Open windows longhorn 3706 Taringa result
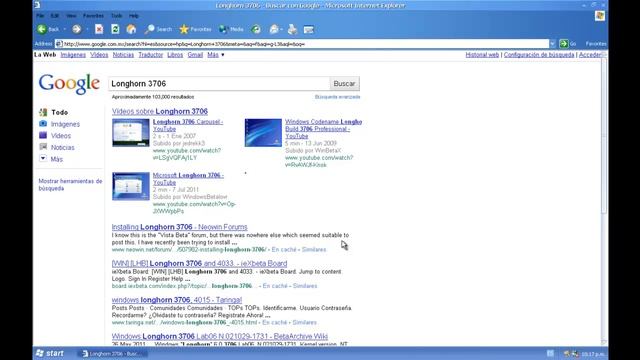 click(x=177, y=300)
